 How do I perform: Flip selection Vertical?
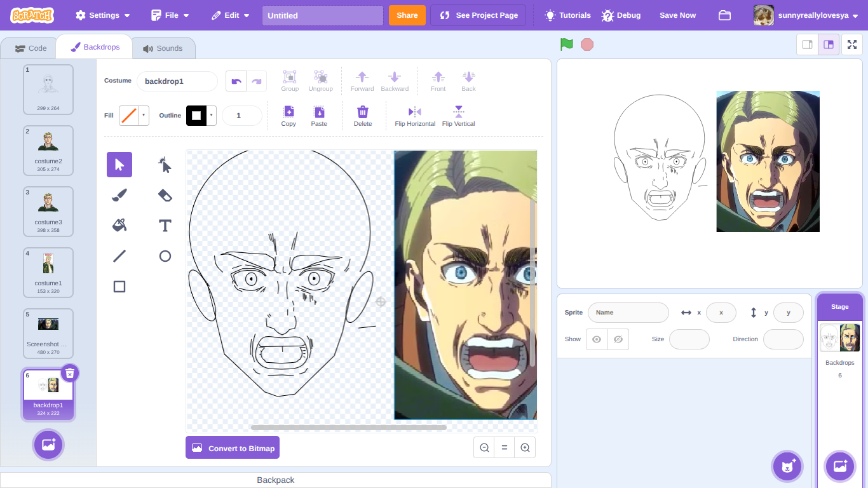(x=459, y=116)
